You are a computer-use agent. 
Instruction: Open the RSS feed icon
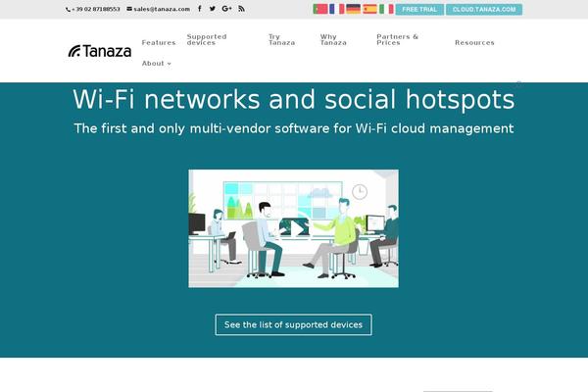coord(241,9)
